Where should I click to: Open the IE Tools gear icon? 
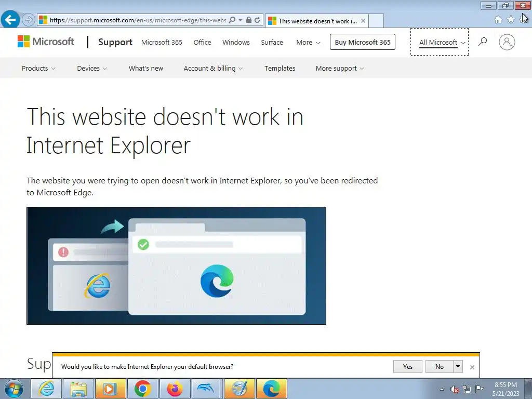(523, 20)
